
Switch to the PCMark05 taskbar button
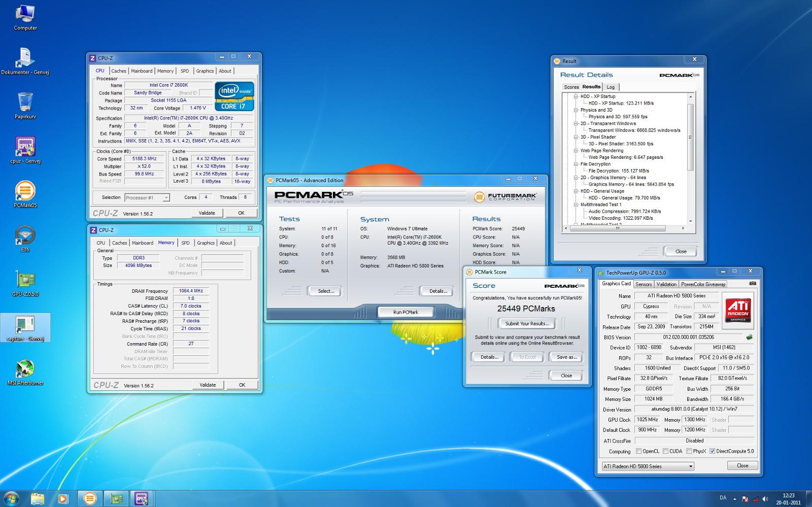(x=90, y=498)
